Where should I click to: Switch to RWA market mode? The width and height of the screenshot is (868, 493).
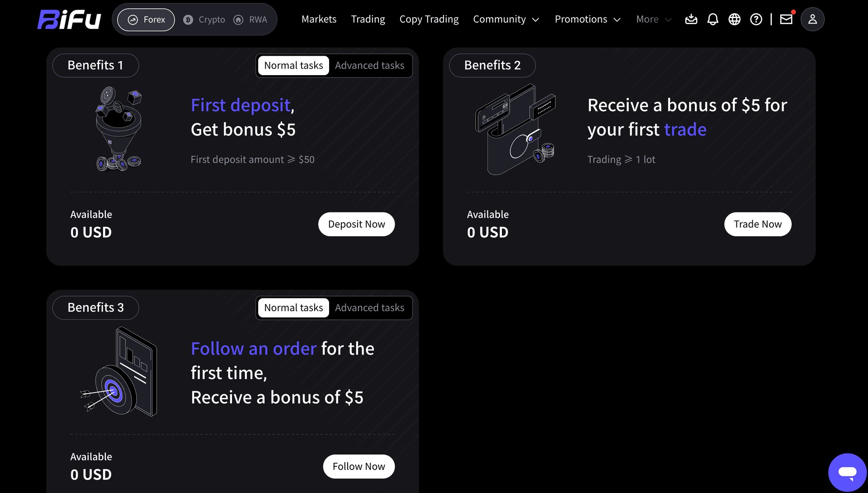tap(250, 20)
